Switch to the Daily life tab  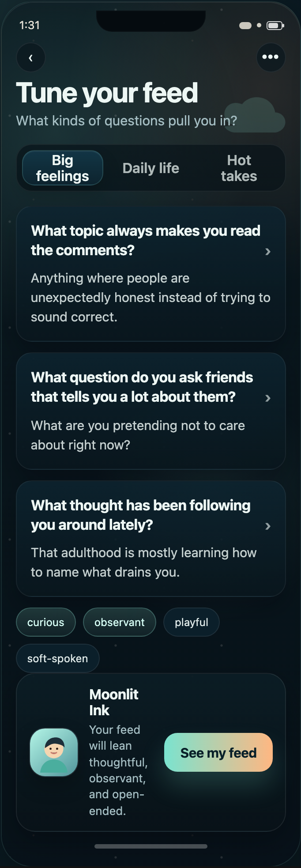(151, 168)
